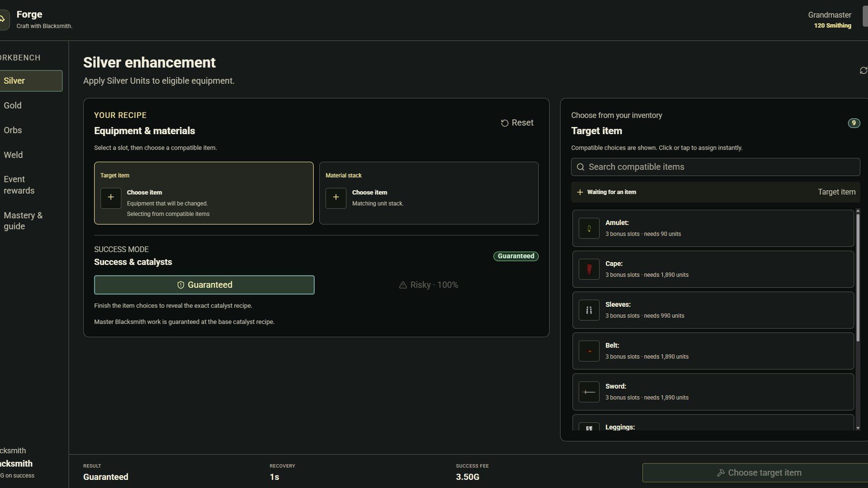Click the Success fee 3.50G value
Screen dimensions: 868x488
(x=467, y=477)
